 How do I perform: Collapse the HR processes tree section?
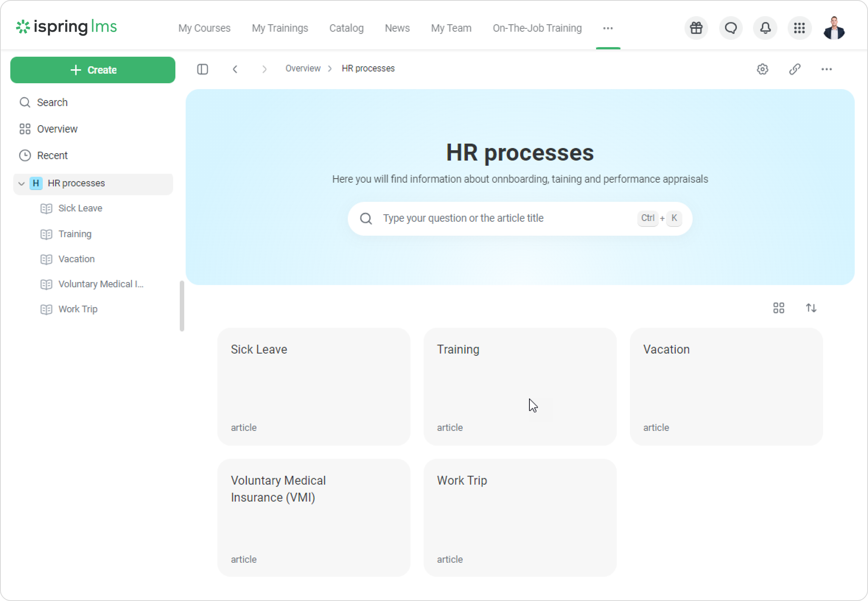coord(21,184)
